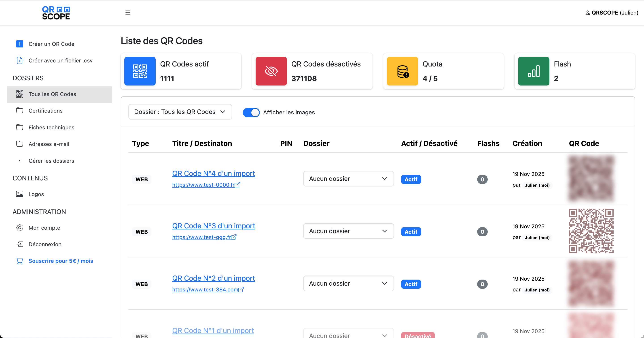Image resolution: width=644 pixels, height=338 pixels.
Task: Click the red eye-off disabled codes icon
Action: pyautogui.click(x=271, y=71)
